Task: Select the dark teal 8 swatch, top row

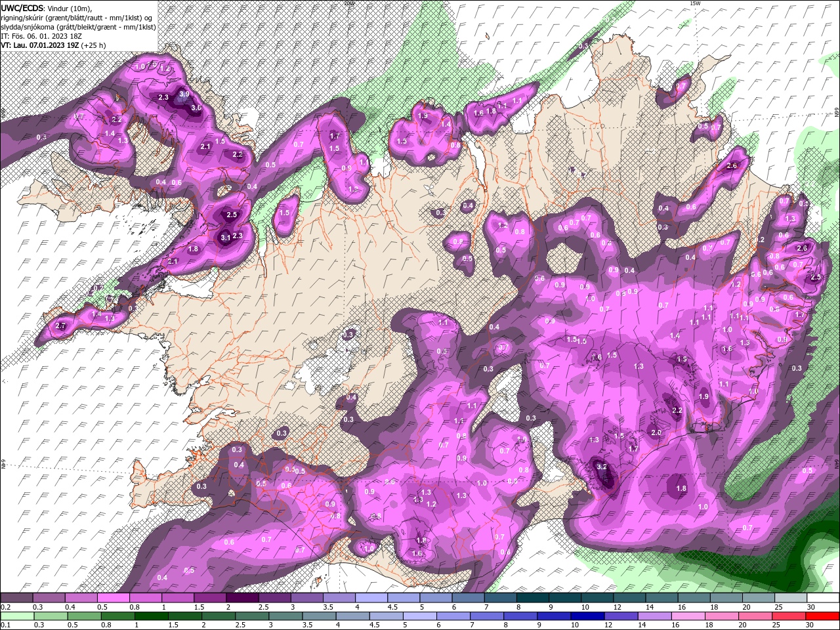Action: click(x=532, y=598)
